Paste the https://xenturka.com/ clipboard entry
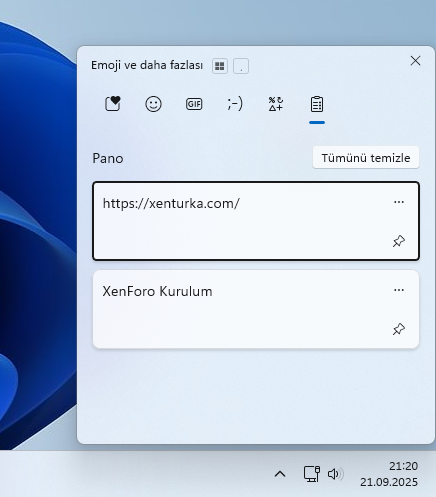Image resolution: width=436 pixels, height=497 pixels. pos(256,221)
